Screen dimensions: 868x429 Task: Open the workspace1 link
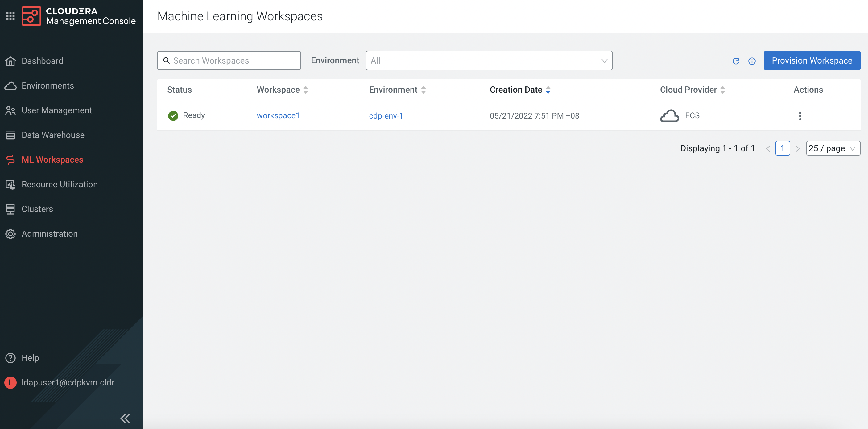(x=278, y=116)
